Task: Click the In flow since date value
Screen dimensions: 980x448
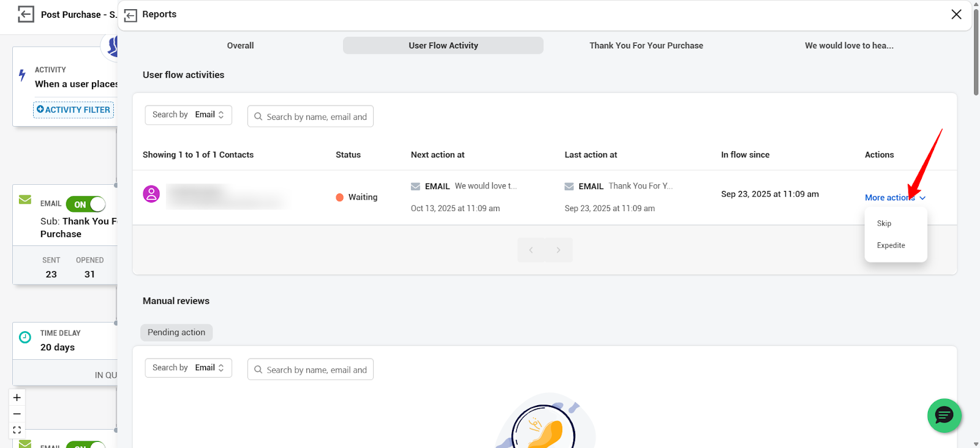Action: 770,194
